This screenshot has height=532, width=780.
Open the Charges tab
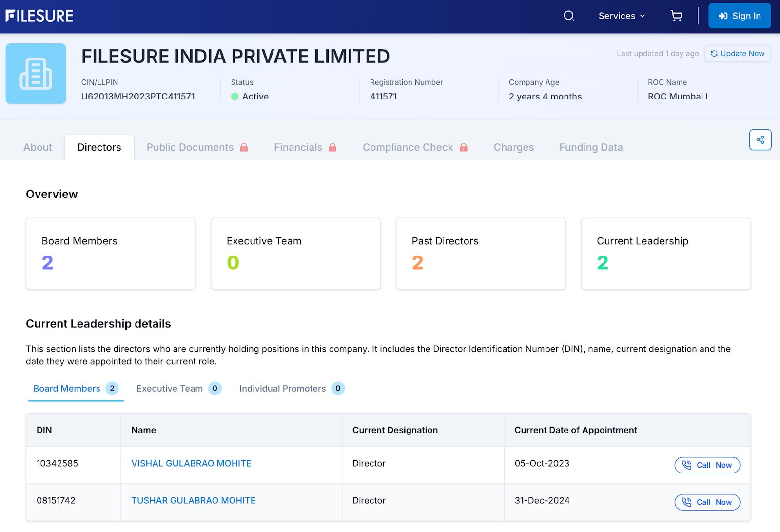click(513, 147)
